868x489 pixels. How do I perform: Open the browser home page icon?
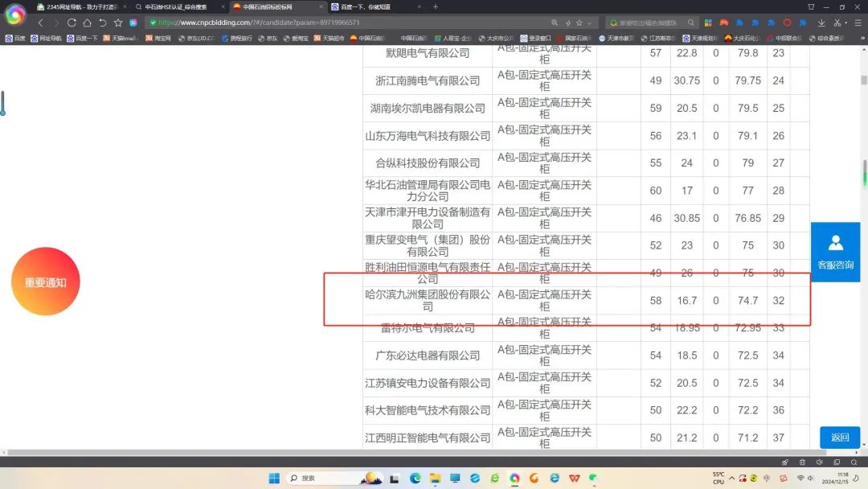[x=87, y=23]
